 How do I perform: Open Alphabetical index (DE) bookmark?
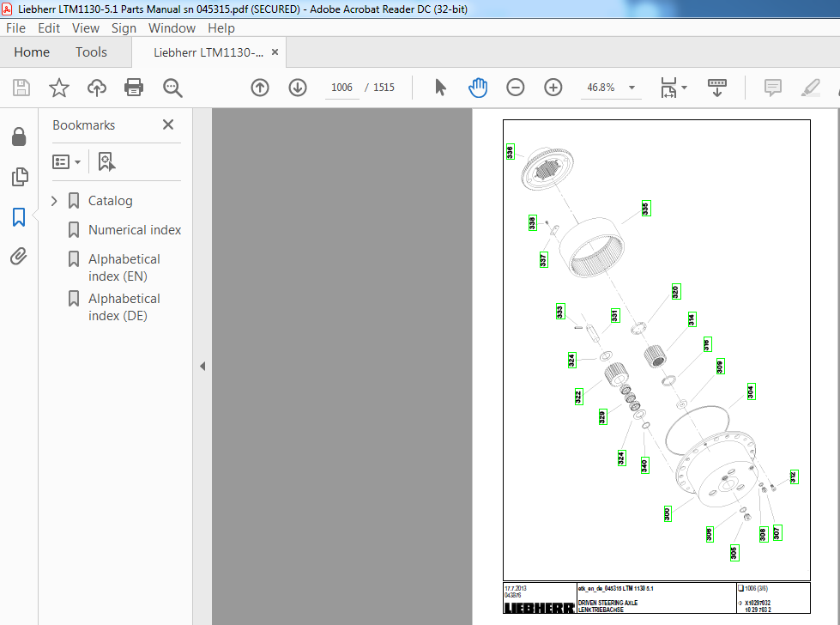[124, 307]
